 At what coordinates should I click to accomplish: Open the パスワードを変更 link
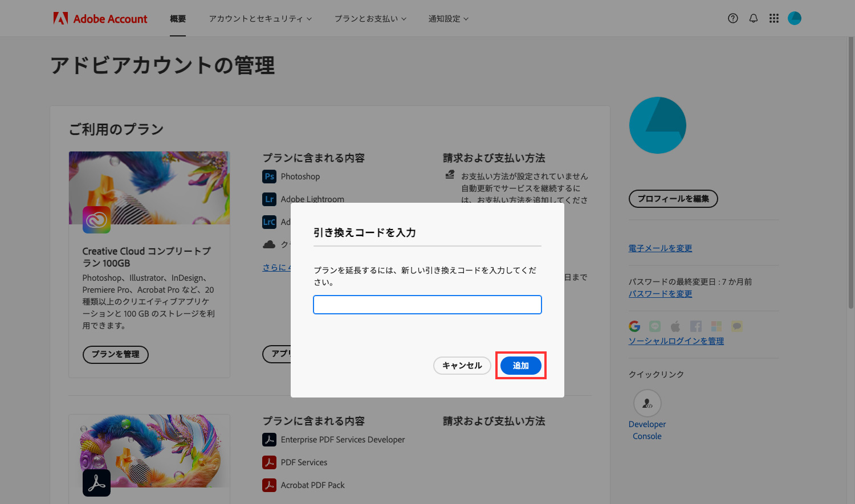[x=660, y=294]
